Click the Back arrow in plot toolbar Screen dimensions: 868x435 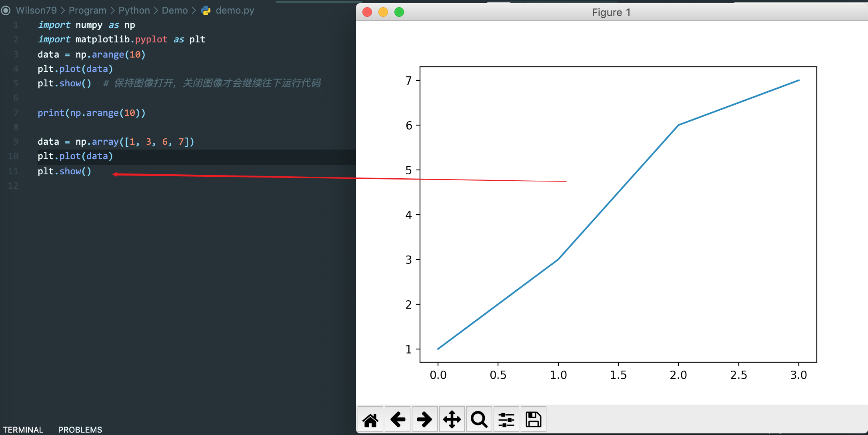tap(398, 419)
